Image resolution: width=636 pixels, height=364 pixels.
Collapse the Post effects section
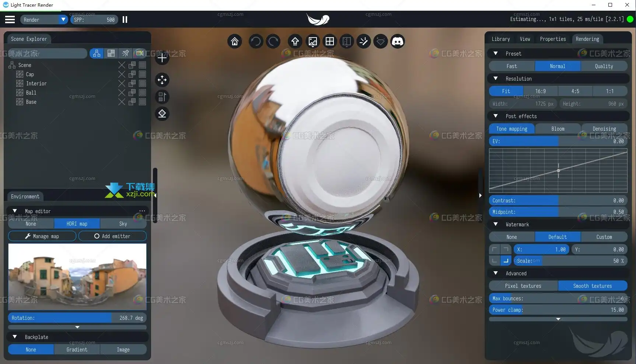pos(496,116)
